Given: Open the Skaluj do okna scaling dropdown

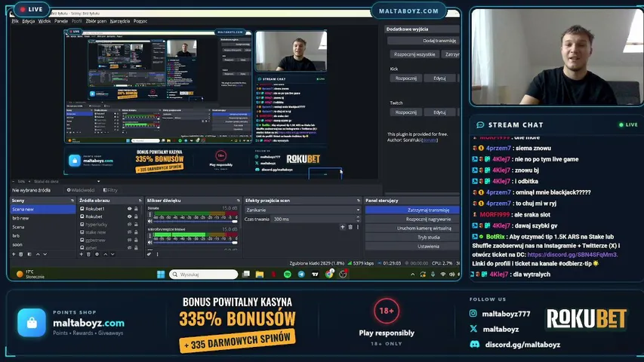Looking at the screenshot, I should pyautogui.click(x=66, y=182).
